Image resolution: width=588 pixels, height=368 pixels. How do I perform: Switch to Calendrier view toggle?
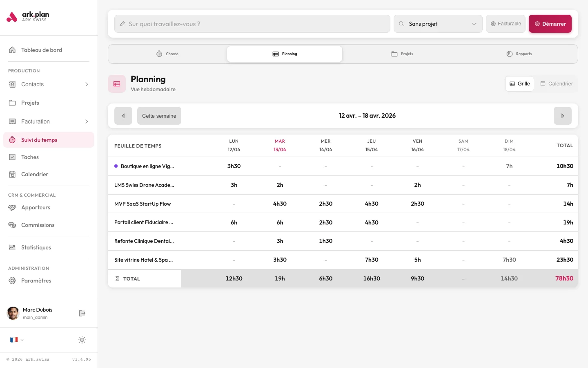[x=557, y=84]
